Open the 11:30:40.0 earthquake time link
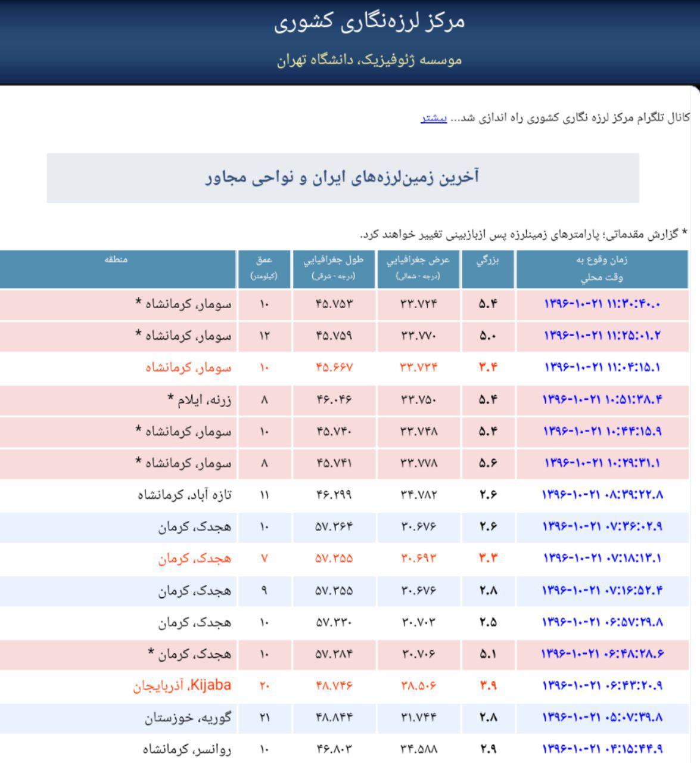This screenshot has width=700, height=763. 602,305
